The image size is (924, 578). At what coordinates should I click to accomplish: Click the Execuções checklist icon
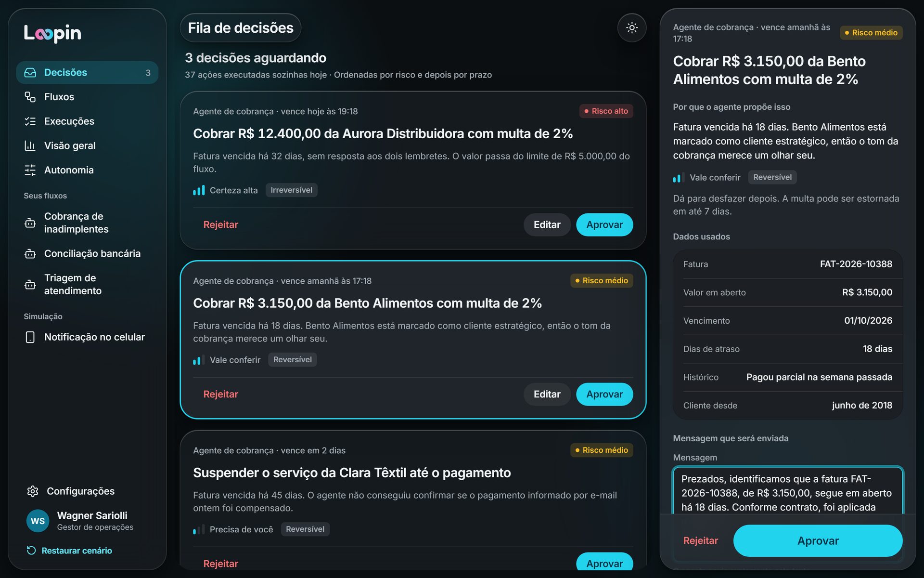(30, 121)
